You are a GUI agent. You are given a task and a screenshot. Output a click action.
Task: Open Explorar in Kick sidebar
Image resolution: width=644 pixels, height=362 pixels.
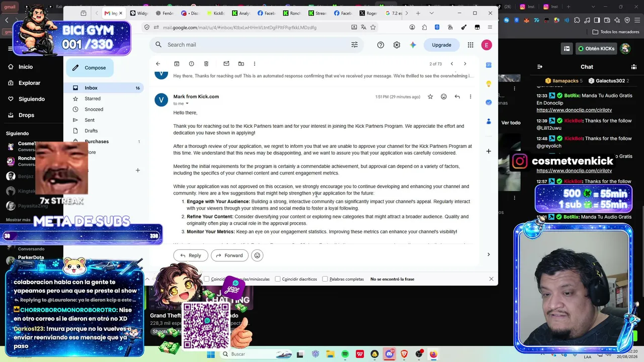[25, 83]
